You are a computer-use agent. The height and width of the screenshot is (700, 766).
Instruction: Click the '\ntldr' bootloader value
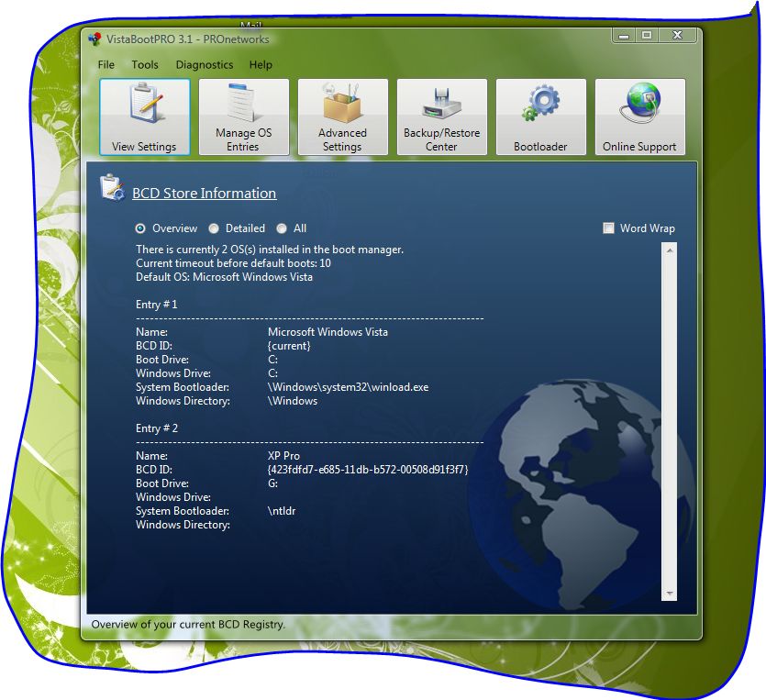coord(282,511)
